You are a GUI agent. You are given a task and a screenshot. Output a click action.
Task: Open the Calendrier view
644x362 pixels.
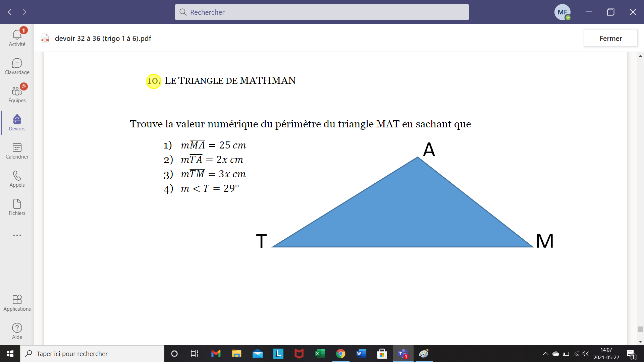click(17, 151)
